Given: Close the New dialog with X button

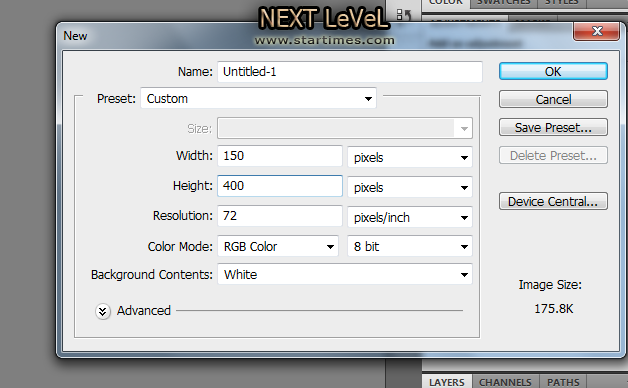Looking at the screenshot, I should 596,31.
